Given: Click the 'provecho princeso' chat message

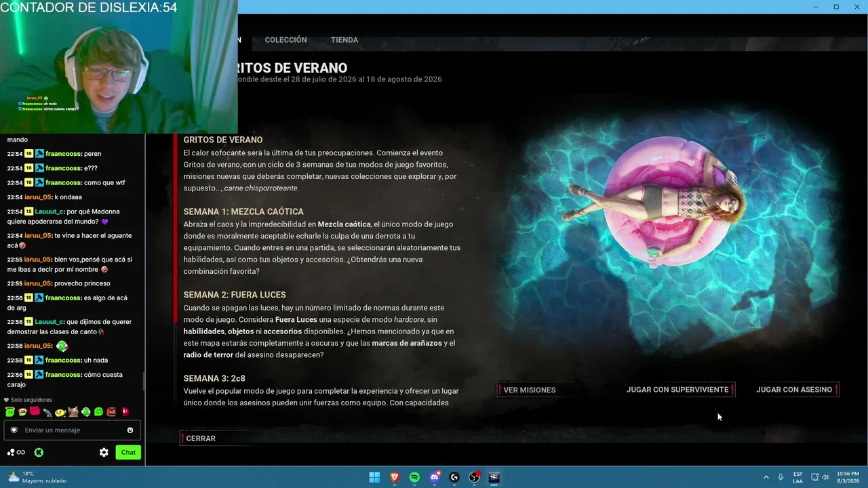Looking at the screenshot, I should (x=82, y=283).
